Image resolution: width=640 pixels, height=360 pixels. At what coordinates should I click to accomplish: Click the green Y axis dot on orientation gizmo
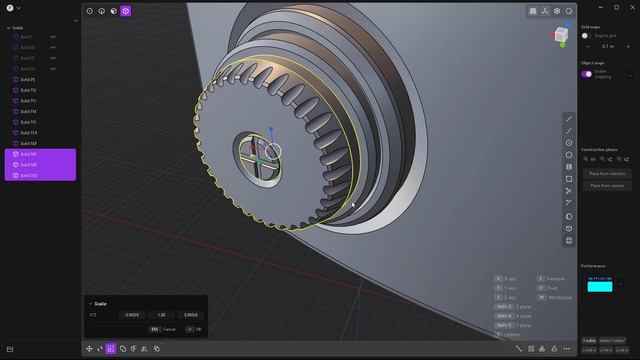tap(562, 45)
